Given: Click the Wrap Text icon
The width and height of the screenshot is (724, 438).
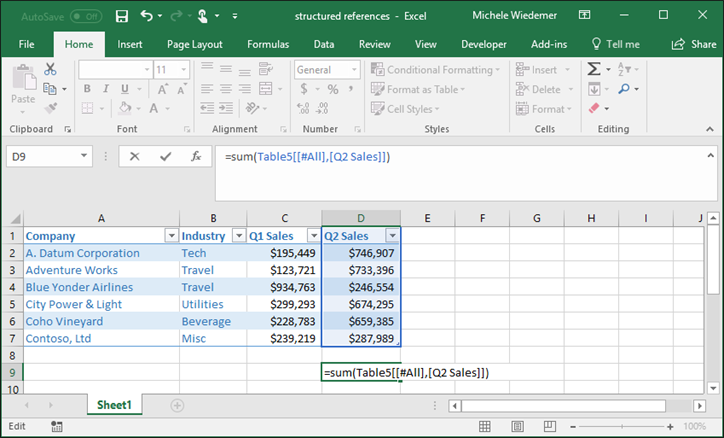Looking at the screenshot, I should click(x=265, y=69).
